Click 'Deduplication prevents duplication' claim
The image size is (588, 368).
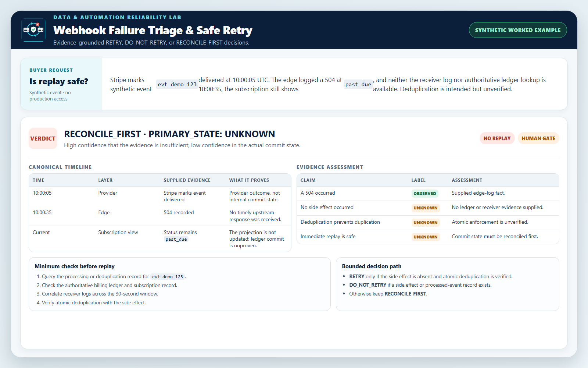click(340, 222)
